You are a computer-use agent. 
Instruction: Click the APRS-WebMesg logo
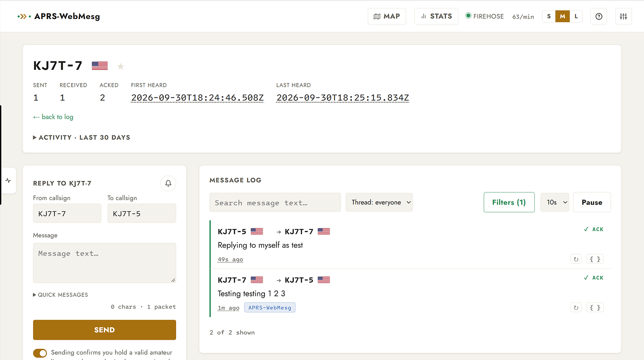point(59,16)
